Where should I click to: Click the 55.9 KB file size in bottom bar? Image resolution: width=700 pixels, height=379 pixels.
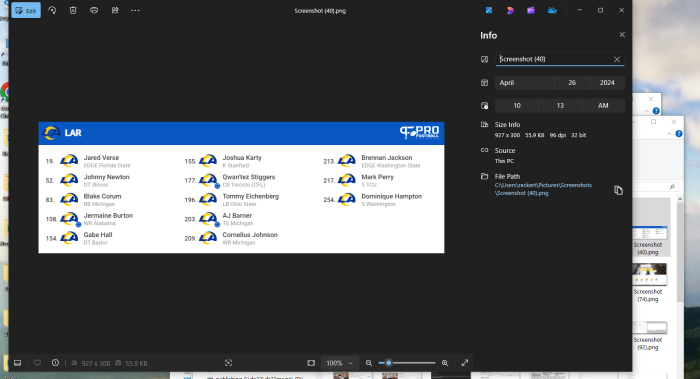(136, 363)
